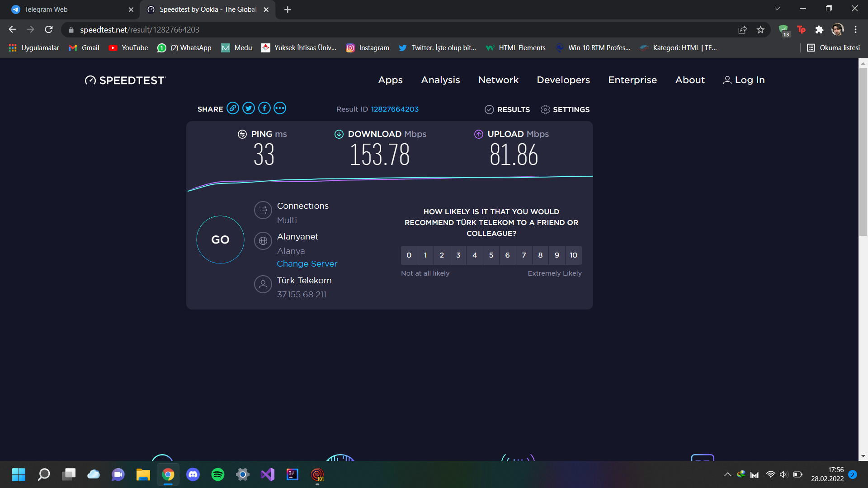Open the Analysis menu
Viewport: 868px width, 488px height.
pyautogui.click(x=440, y=80)
